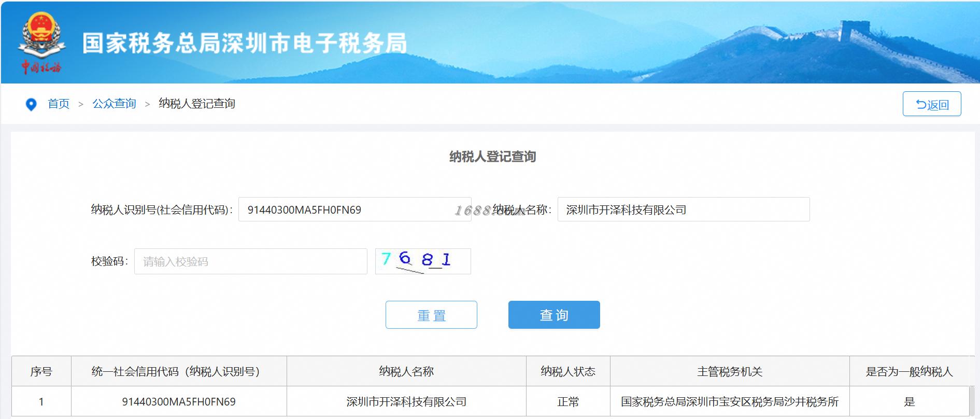Focus the 纳税人识别号 input field

[x=354, y=209]
